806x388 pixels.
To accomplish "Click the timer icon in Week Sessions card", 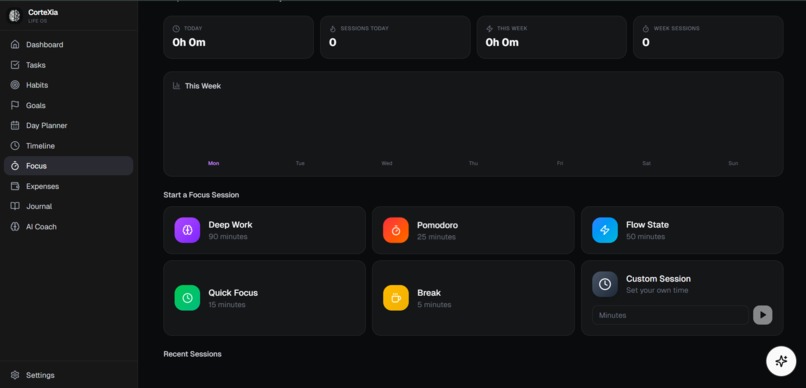I will point(646,29).
